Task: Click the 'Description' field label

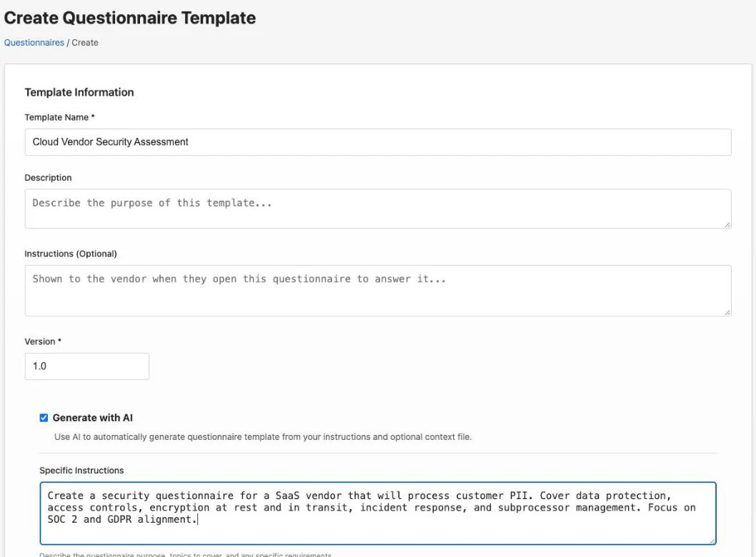Action: coord(48,178)
